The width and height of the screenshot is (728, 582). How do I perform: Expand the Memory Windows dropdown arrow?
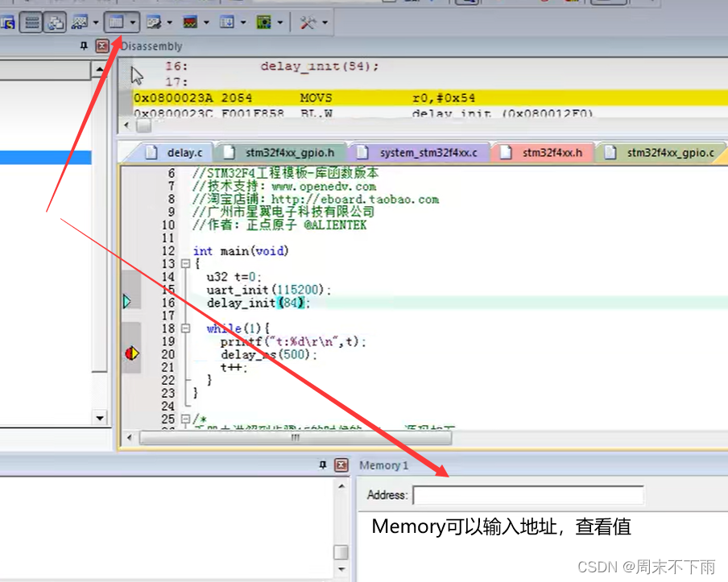point(133,23)
